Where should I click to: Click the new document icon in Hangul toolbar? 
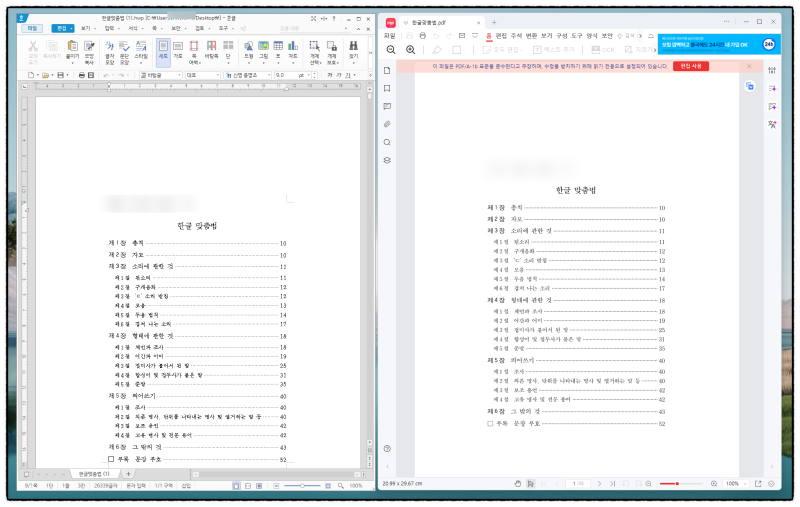click(x=31, y=75)
